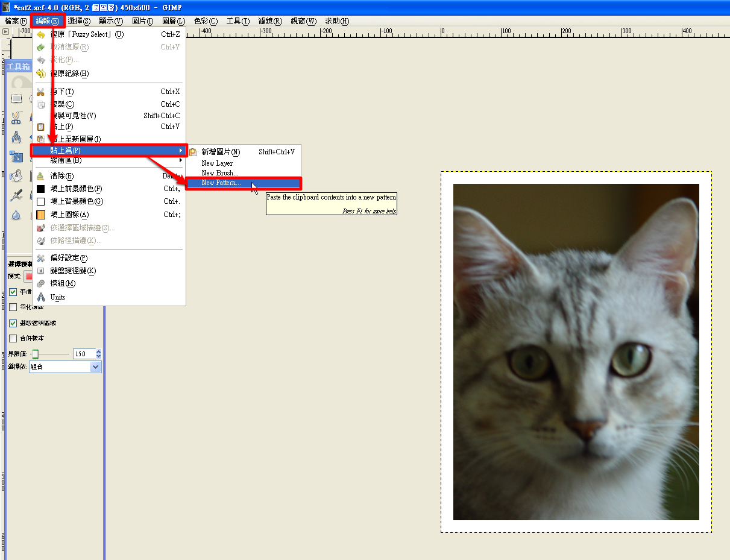Choose New Brush... from the submenu
730x560 pixels.
coord(244,173)
